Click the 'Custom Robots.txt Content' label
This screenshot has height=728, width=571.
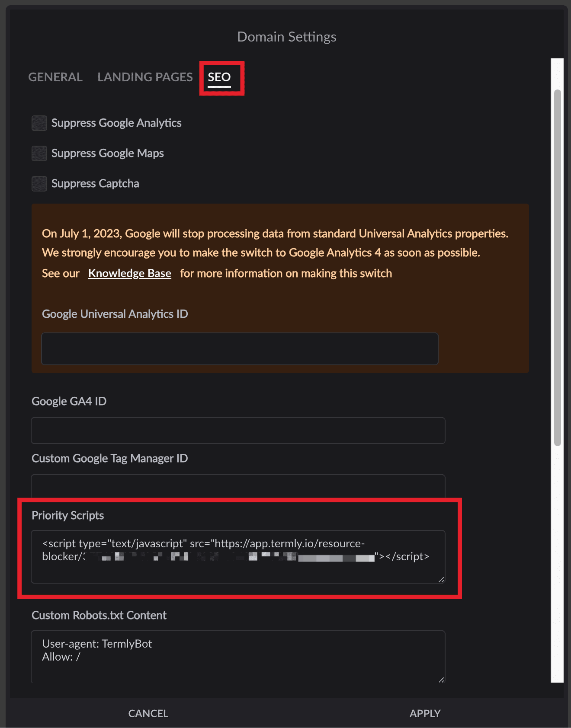(99, 615)
